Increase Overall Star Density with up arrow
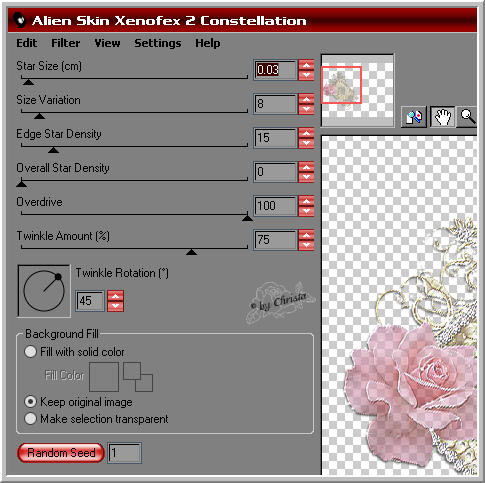 (x=306, y=167)
